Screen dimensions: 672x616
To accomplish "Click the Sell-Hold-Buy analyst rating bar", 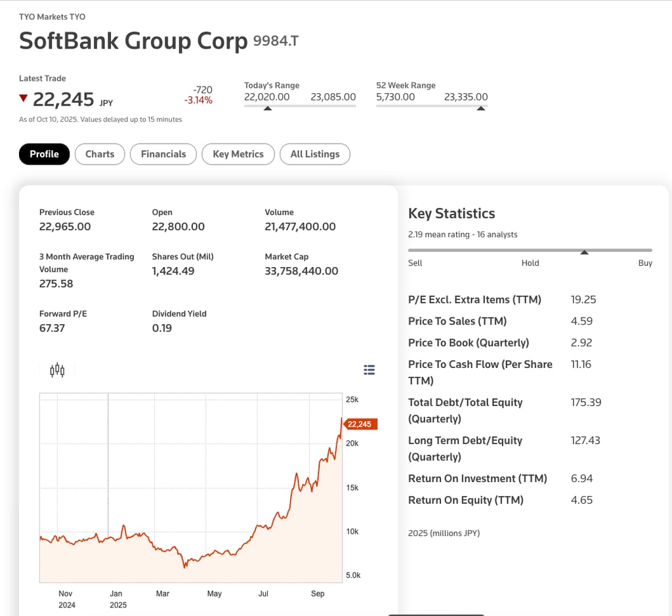I will (x=530, y=250).
